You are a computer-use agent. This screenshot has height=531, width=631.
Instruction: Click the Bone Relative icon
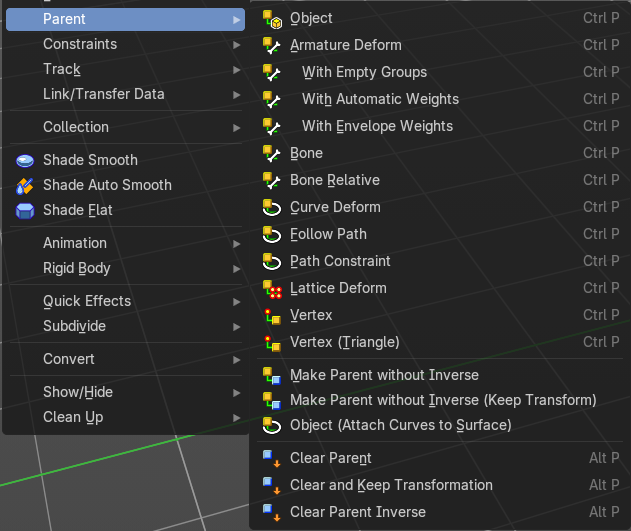[272, 181]
